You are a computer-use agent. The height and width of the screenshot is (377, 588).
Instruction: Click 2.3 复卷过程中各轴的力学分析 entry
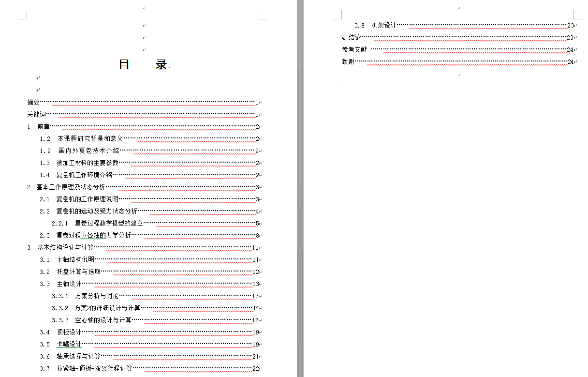point(149,236)
